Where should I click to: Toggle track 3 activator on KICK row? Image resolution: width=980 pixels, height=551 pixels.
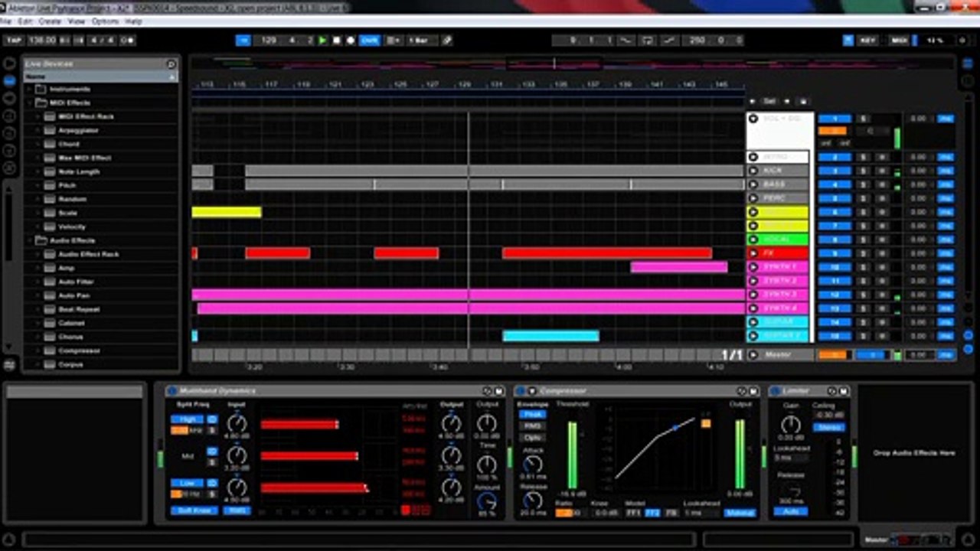coord(834,171)
